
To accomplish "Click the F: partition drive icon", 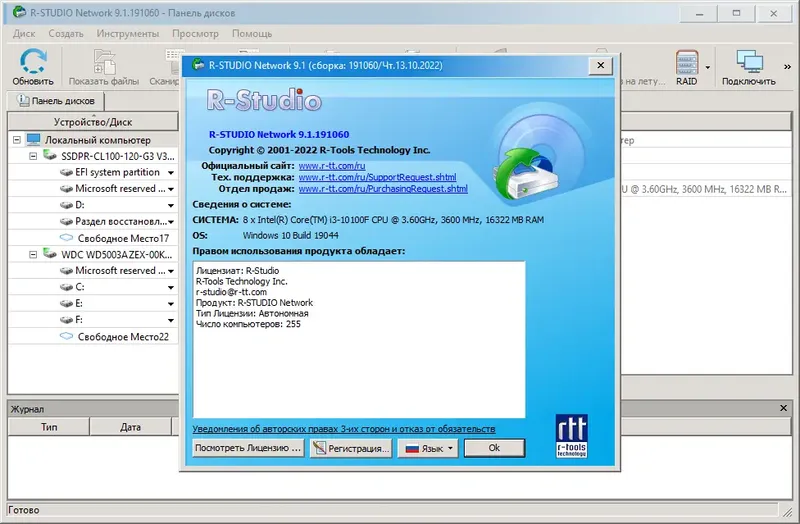I will click(x=66, y=320).
